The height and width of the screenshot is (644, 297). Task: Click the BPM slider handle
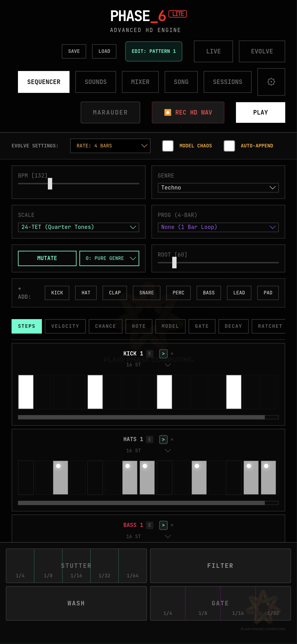click(x=50, y=183)
